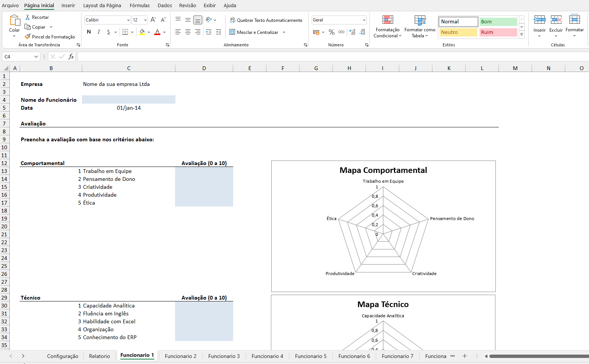The width and height of the screenshot is (589, 364).
Task: Toggle Quebrar Texto Automaticamente
Action: 266,20
